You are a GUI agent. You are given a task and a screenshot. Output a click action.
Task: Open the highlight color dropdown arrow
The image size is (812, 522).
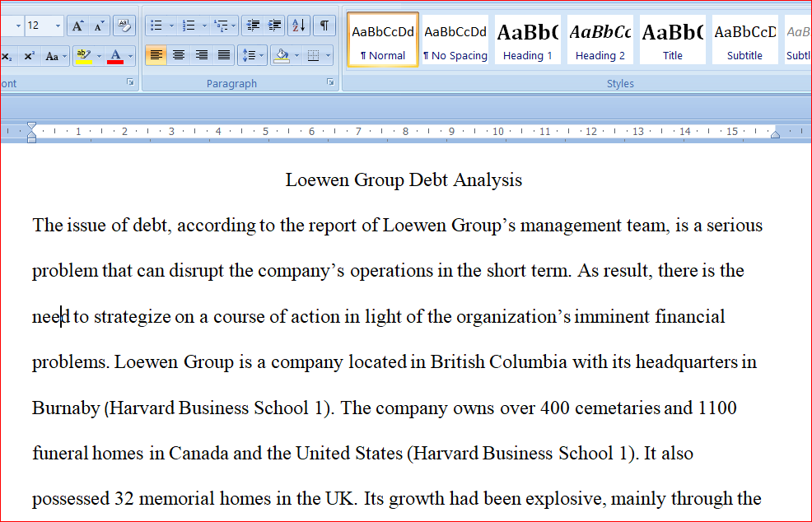(x=99, y=56)
